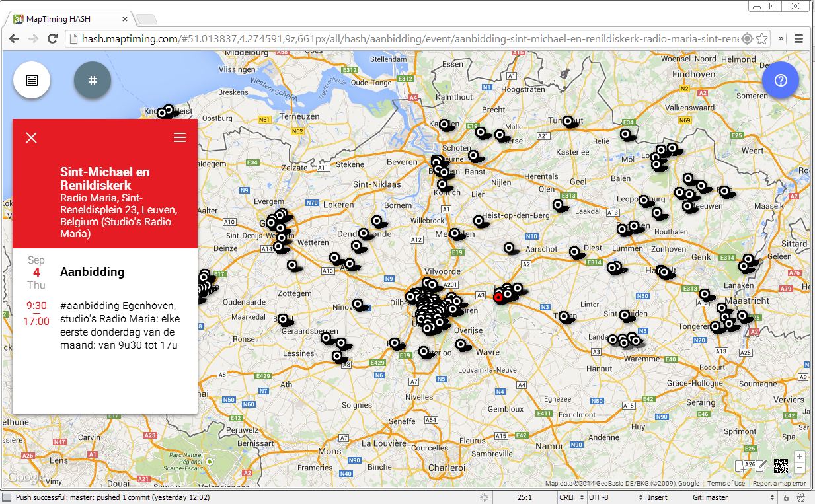Select the map marker near Laakdal
The height and width of the screenshot is (504, 815).
tap(559, 205)
